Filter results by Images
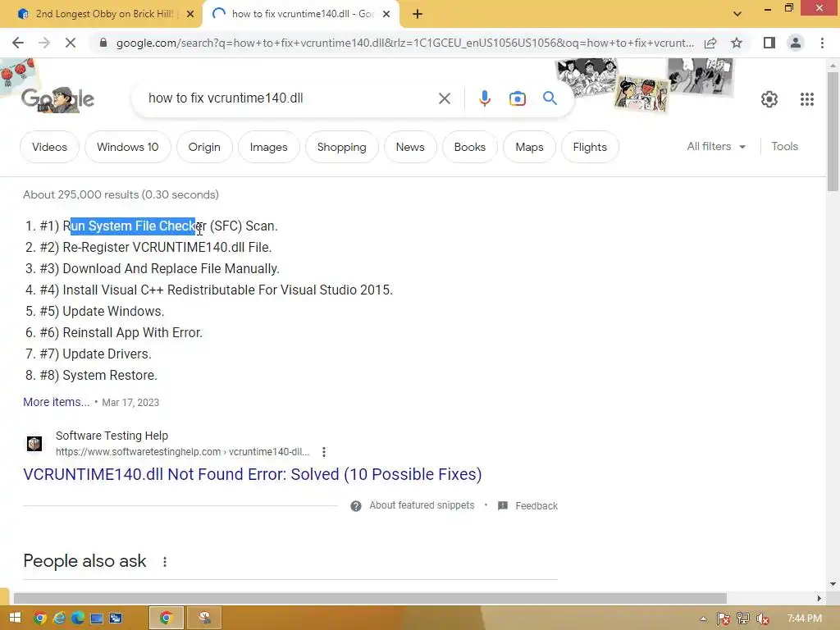The image size is (840, 630). pyautogui.click(x=268, y=147)
